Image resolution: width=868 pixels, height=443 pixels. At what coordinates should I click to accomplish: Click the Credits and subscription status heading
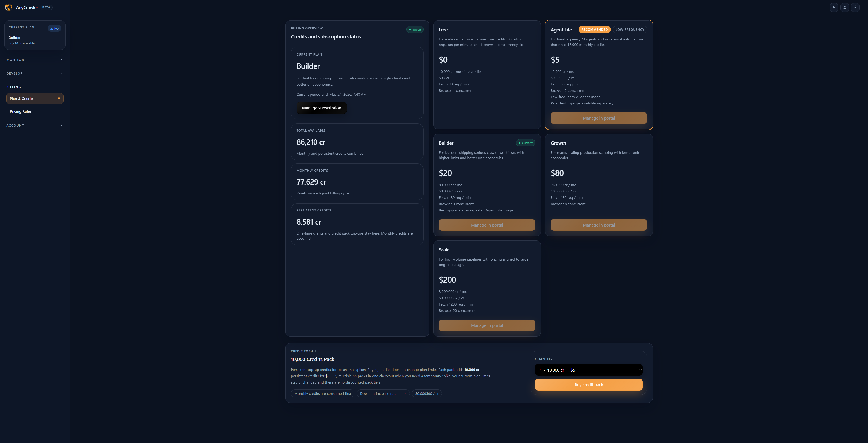(x=325, y=37)
